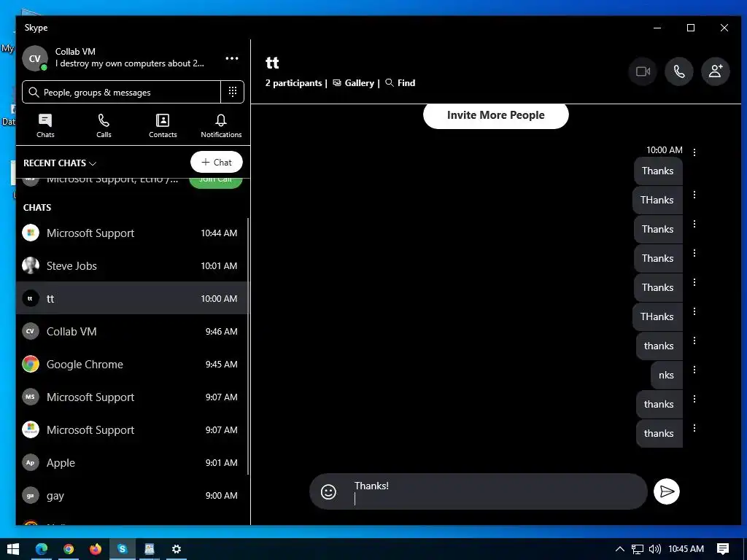Open options for the first Thanks message
Screen dimensions: 747x560
coord(694,152)
